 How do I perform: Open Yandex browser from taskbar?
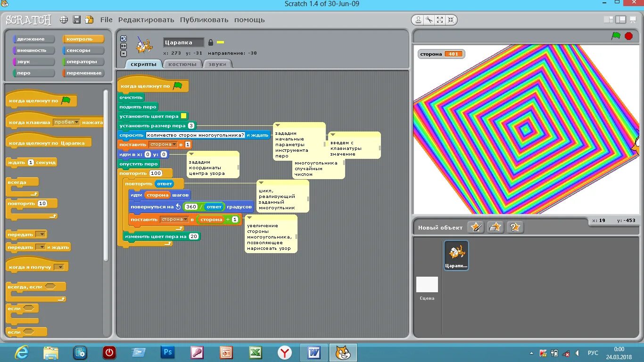(285, 353)
